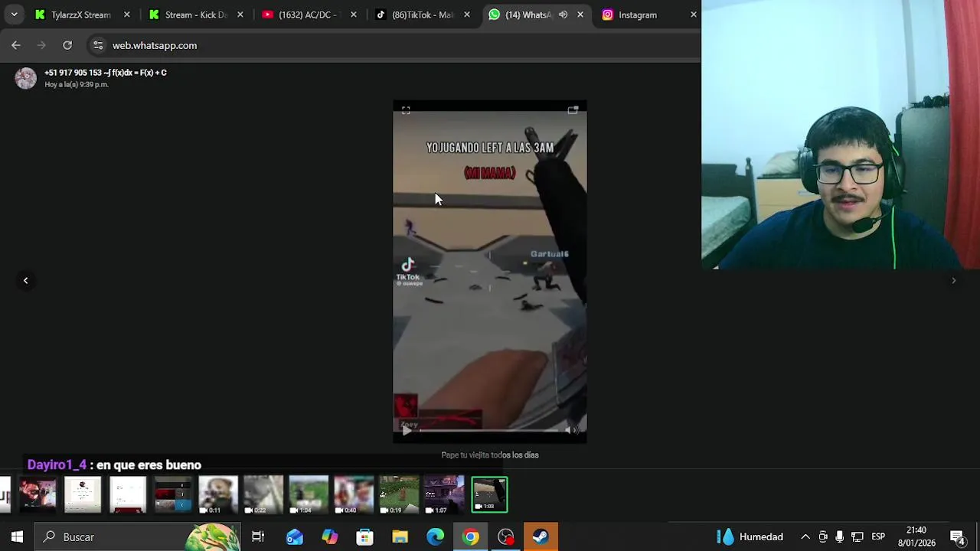Select the 1:07 video thumbnail
Screen dimensions: 980x551
pos(444,495)
